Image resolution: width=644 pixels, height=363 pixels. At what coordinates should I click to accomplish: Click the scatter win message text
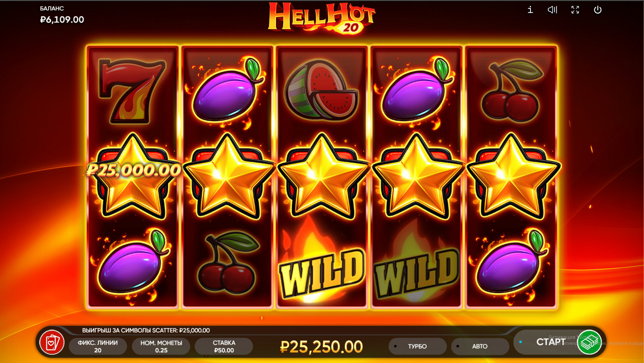[146, 330]
